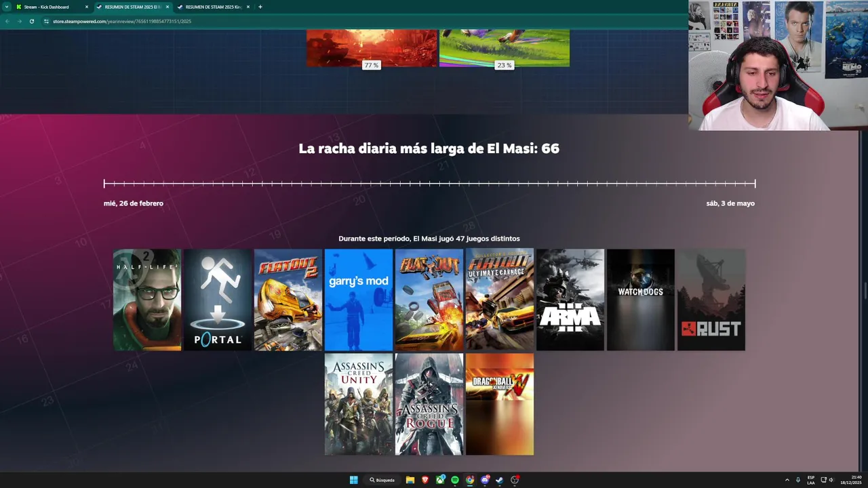Open the volume tray icon
The image size is (868, 488).
pos(831,480)
